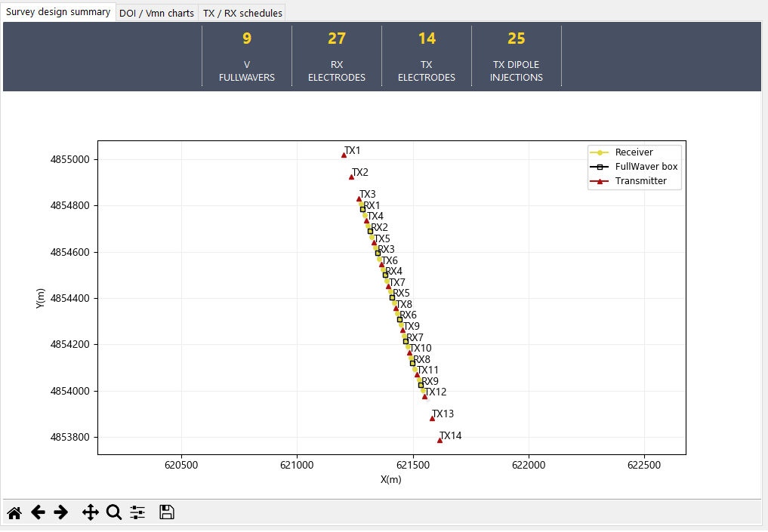Click the Y-axis tick label 4854400

point(70,299)
